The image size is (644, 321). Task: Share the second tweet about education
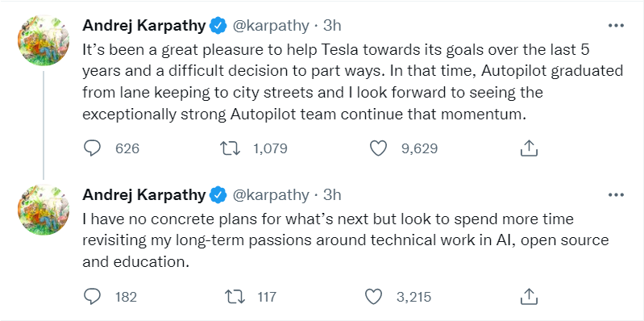tap(529, 296)
